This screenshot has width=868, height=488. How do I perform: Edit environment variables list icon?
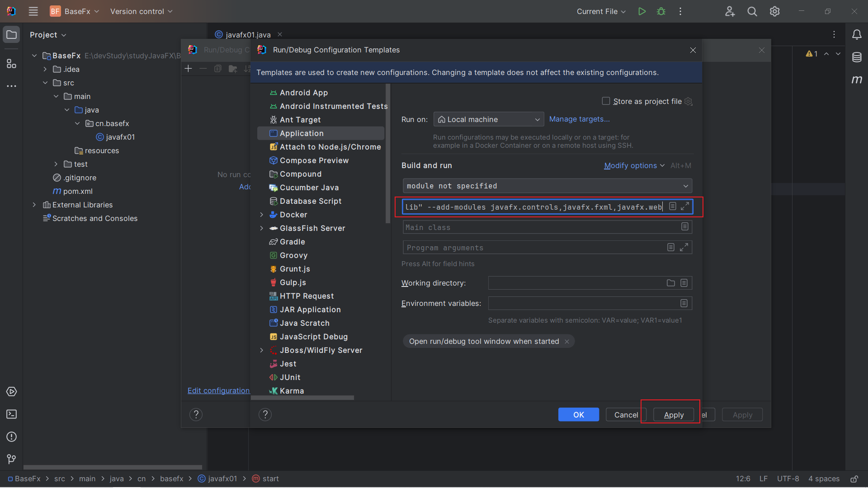(x=684, y=303)
